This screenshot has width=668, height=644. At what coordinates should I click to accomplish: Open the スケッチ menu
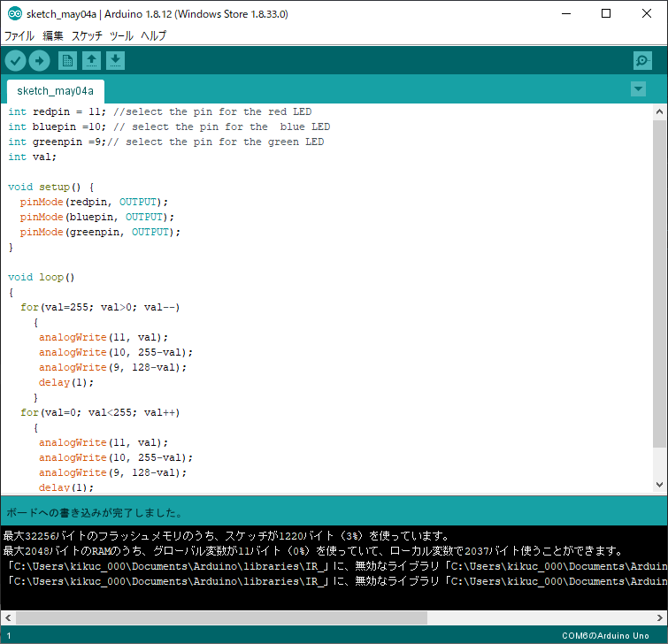pos(87,36)
